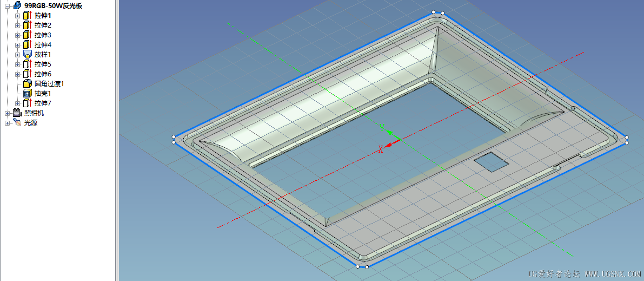Expand the 光源 tree node

[7, 122]
